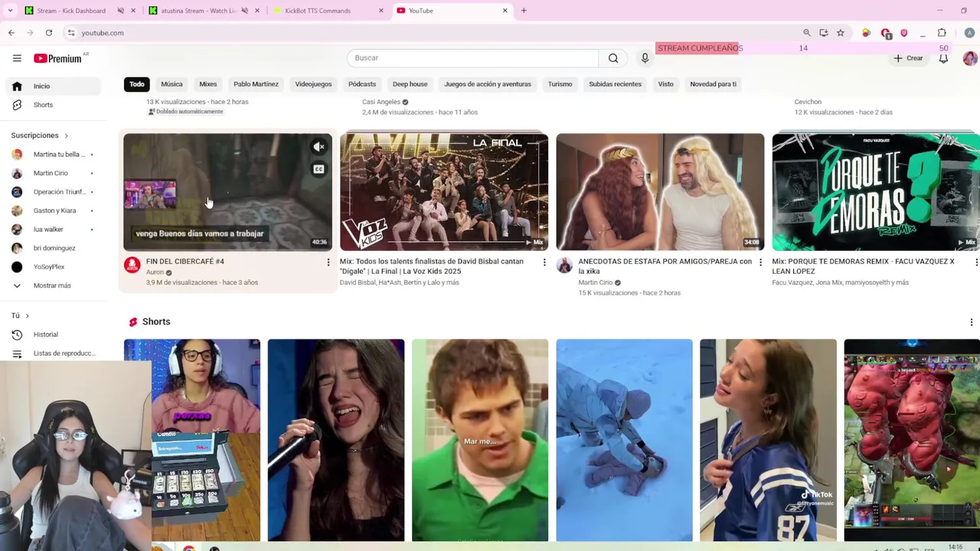Screen dimensions: 980x551
Task: Open Gaston y Kiara subscription channel
Action: [52, 210]
